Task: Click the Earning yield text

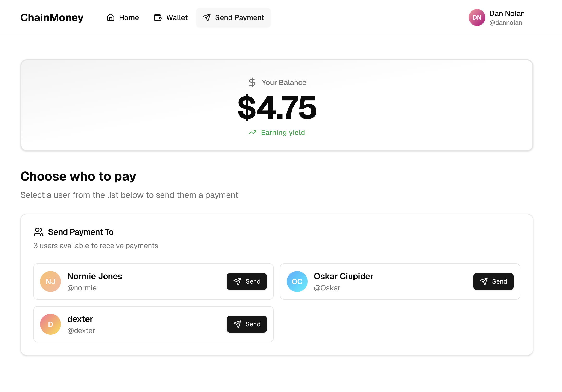Action: (283, 133)
